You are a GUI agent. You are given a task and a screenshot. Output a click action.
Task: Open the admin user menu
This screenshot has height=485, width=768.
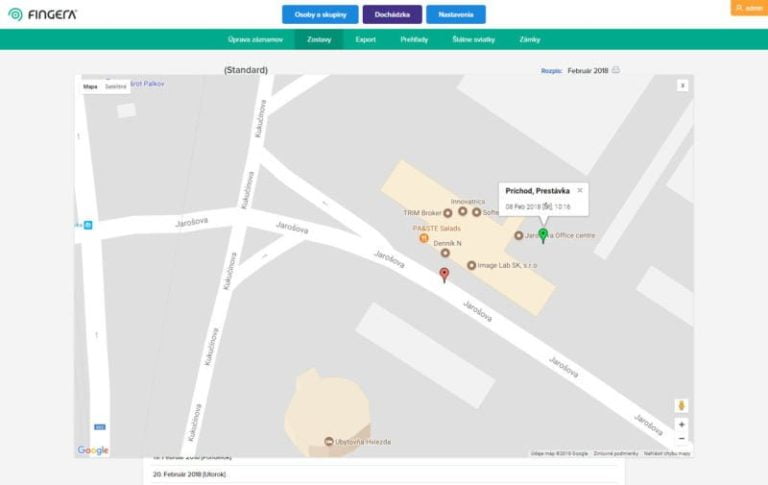coord(749,8)
